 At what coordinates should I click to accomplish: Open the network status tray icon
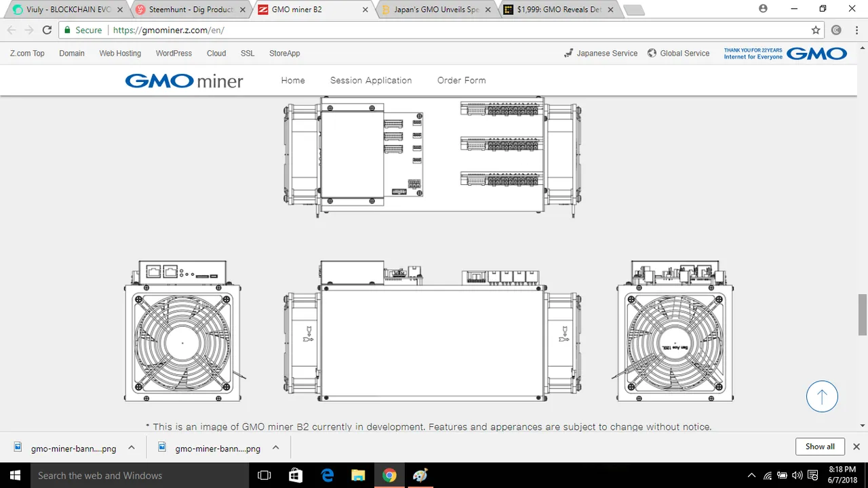(x=768, y=476)
